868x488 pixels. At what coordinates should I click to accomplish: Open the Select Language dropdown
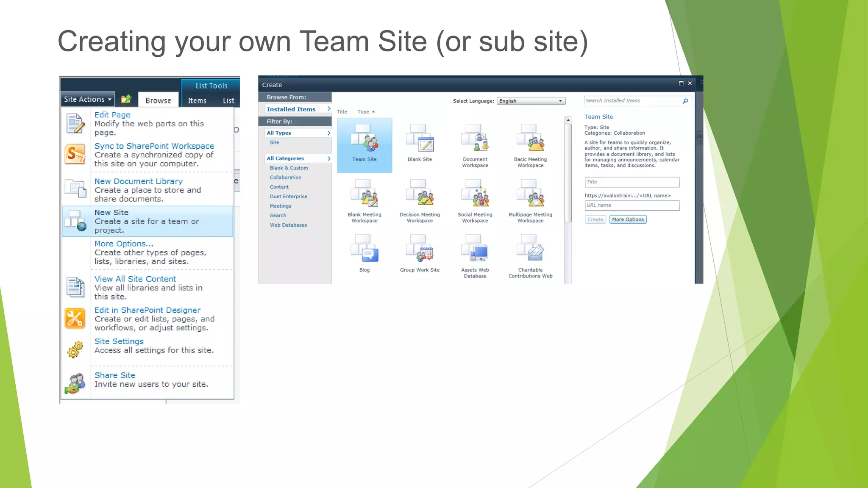tap(531, 101)
